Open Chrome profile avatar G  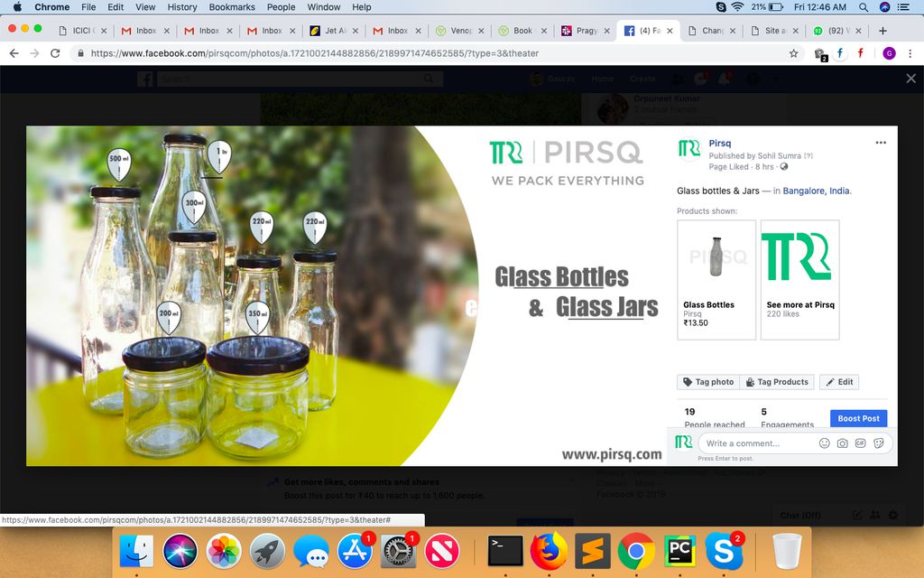point(889,53)
